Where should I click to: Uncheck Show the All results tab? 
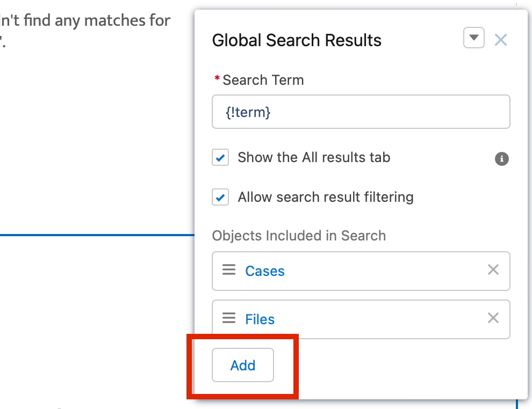220,157
